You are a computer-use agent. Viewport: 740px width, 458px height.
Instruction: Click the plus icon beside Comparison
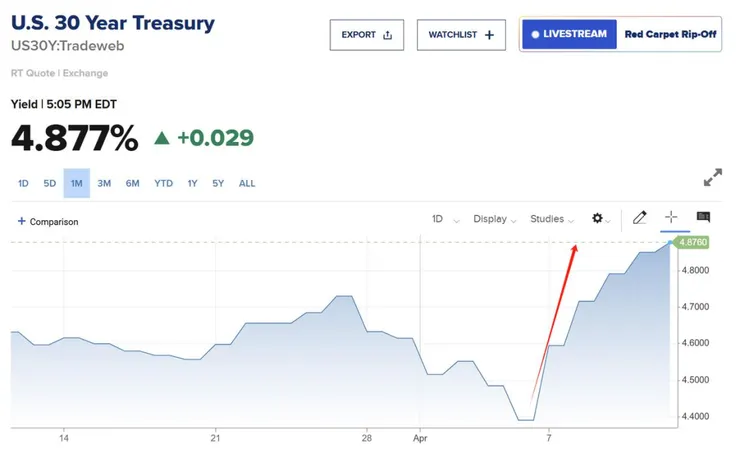pyautogui.click(x=22, y=221)
